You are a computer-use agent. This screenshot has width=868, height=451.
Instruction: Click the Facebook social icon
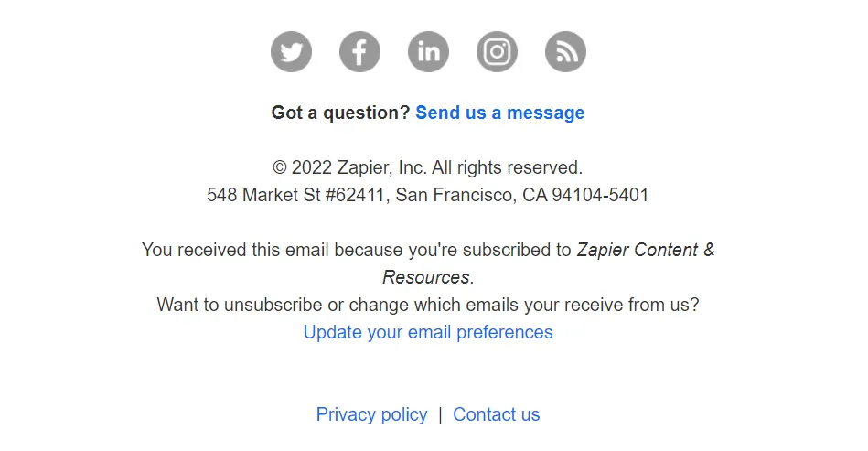(359, 52)
